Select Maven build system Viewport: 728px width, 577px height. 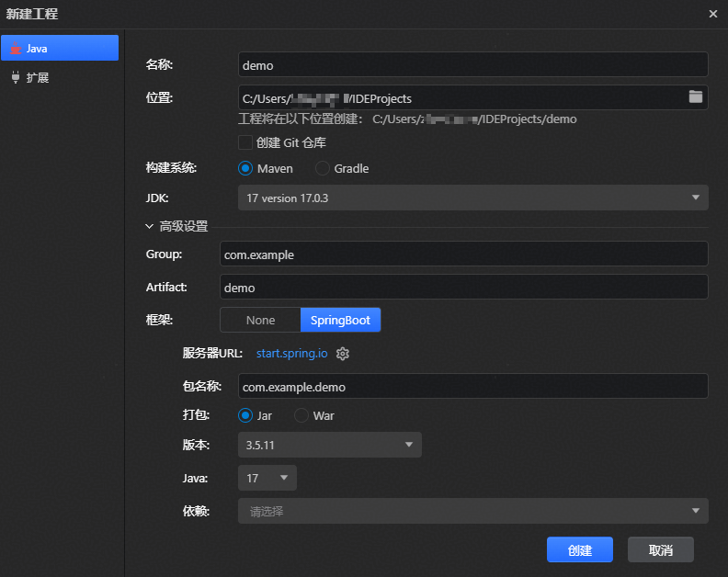266,168
